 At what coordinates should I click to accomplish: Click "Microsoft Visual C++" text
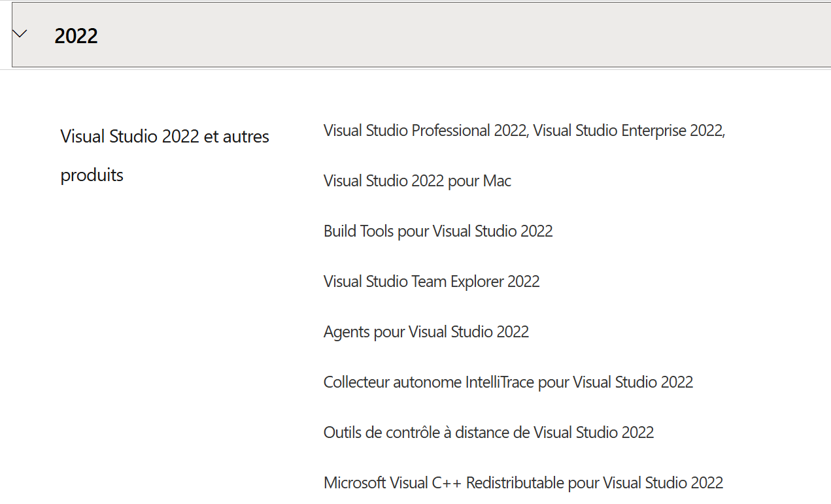click(x=392, y=483)
